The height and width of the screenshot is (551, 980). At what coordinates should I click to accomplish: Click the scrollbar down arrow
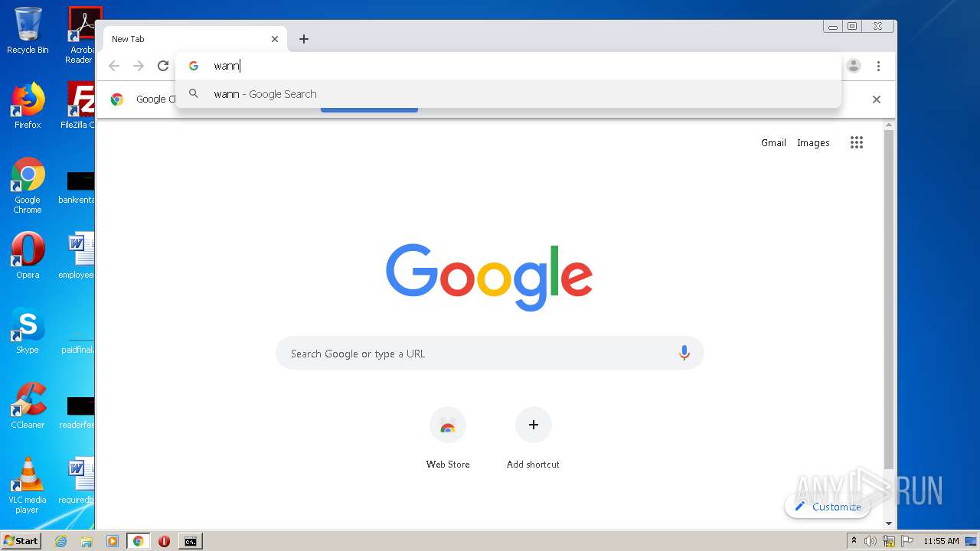pyautogui.click(x=889, y=523)
